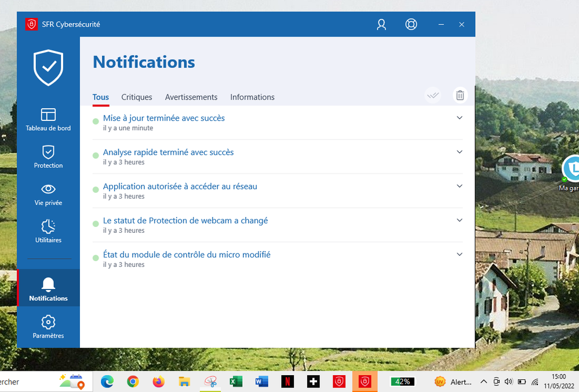
Task: Open the Protection shield section
Action: tap(48, 156)
